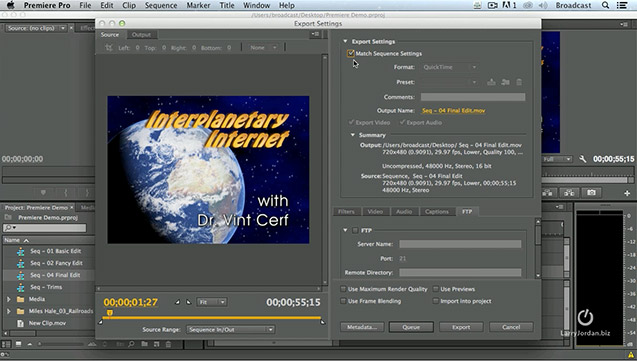Open the Preset dropdown

pos(450,82)
